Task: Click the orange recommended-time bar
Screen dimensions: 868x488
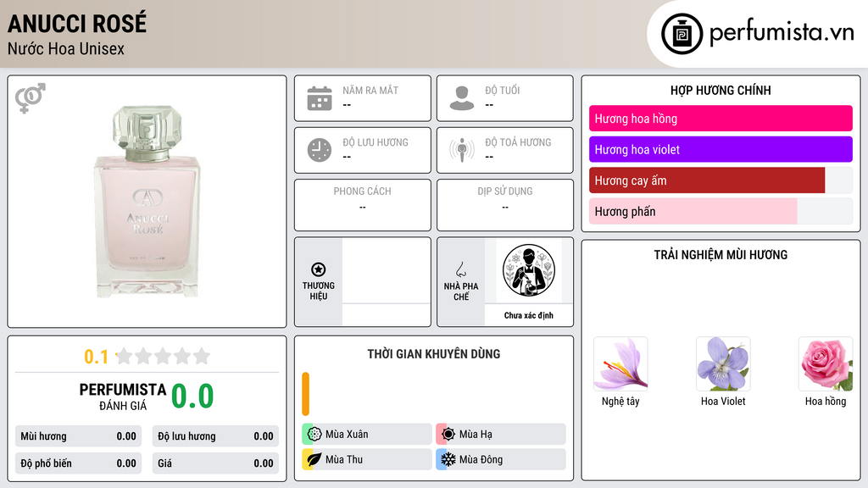Action: pos(305,394)
